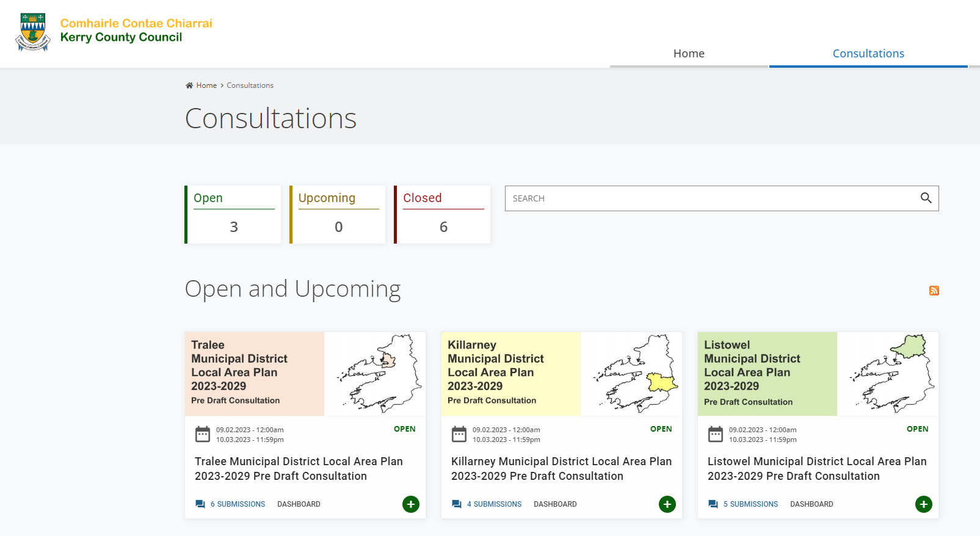This screenshot has width=980, height=536.
Task: Click the Listowel submissions speech bubble icon
Action: pyautogui.click(x=713, y=504)
